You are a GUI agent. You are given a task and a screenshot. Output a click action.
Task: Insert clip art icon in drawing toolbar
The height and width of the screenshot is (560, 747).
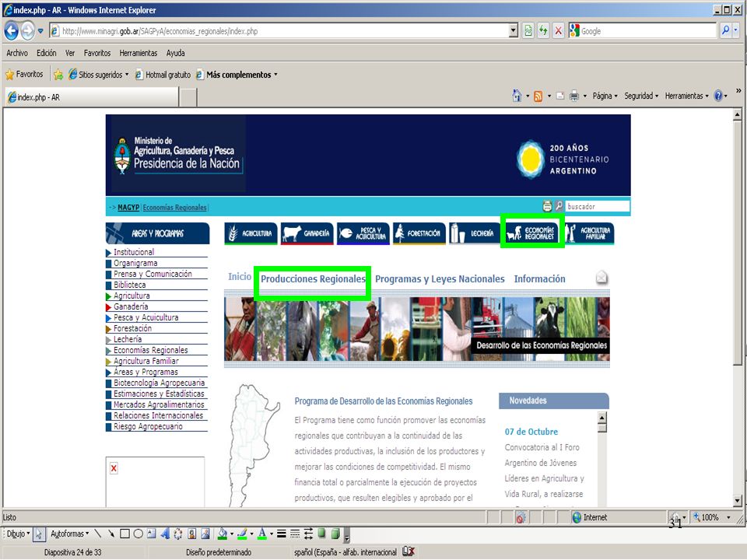pyautogui.click(x=191, y=534)
